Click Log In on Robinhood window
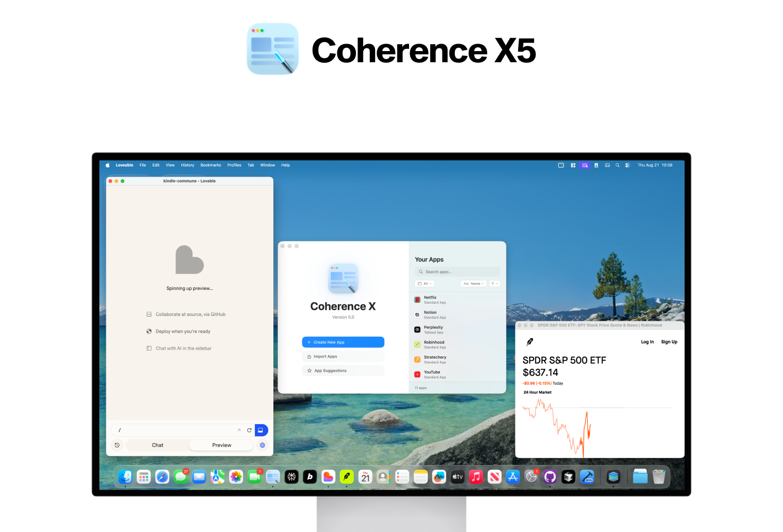The width and height of the screenshot is (783, 532). 647,342
